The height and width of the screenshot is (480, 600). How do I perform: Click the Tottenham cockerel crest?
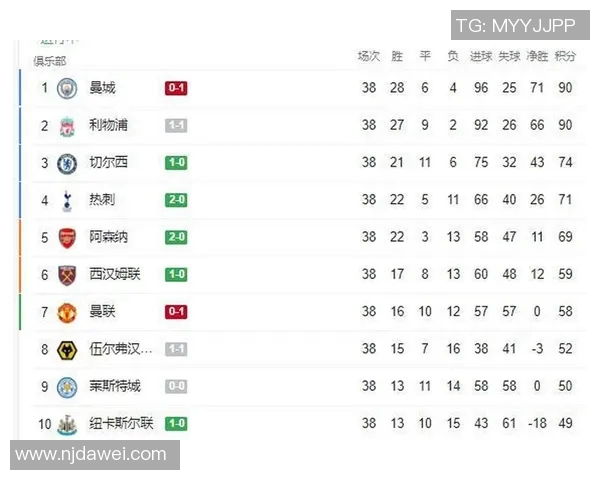coord(67,200)
